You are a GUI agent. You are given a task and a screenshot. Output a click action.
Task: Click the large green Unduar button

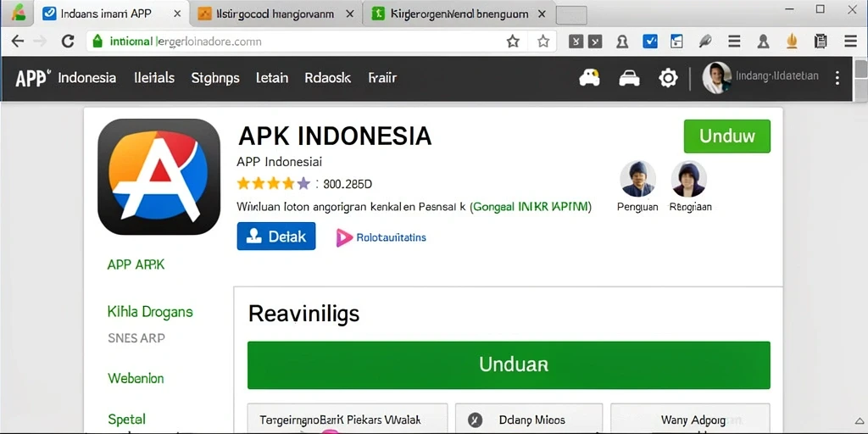pos(509,364)
